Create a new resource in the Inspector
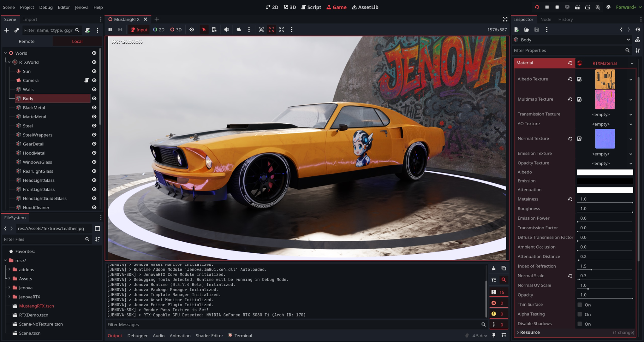 coord(516,30)
